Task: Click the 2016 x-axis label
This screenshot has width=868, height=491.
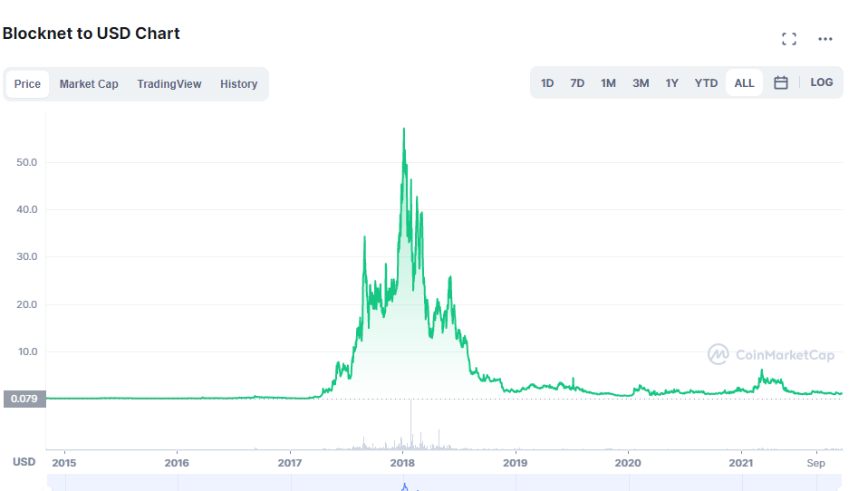Action: click(177, 463)
